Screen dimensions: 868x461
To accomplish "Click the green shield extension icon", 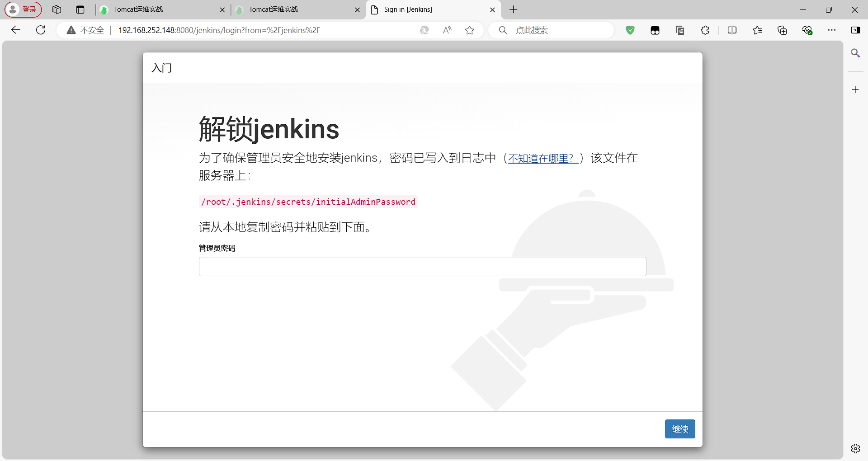I will [x=630, y=30].
